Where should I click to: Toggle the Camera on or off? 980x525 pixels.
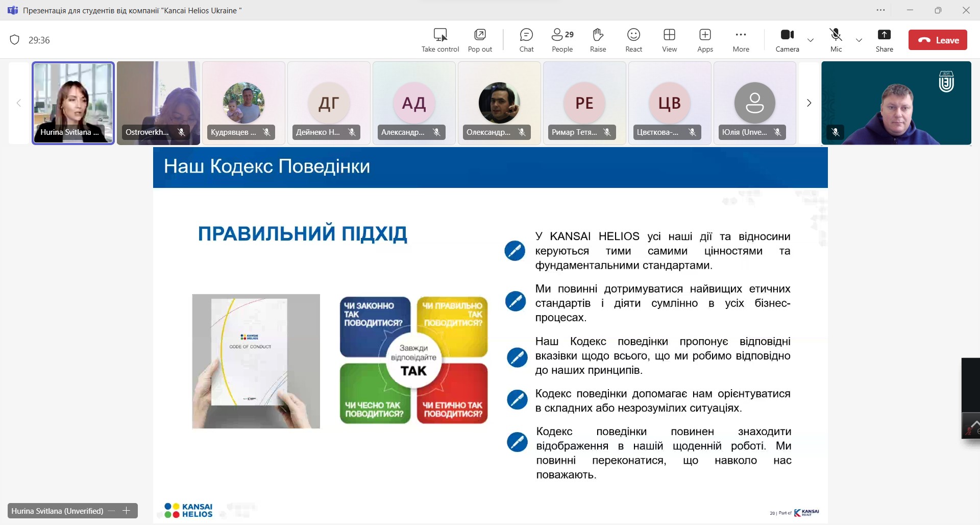787,40
